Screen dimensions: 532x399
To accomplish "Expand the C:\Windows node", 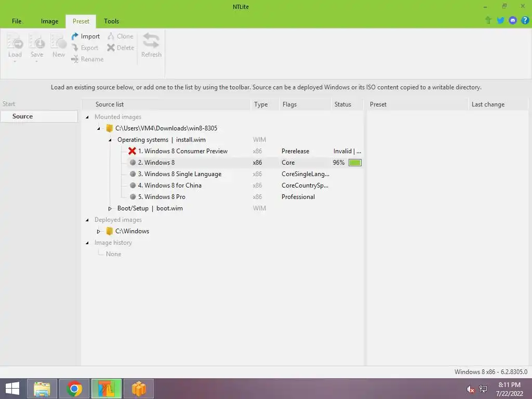I will [x=98, y=231].
